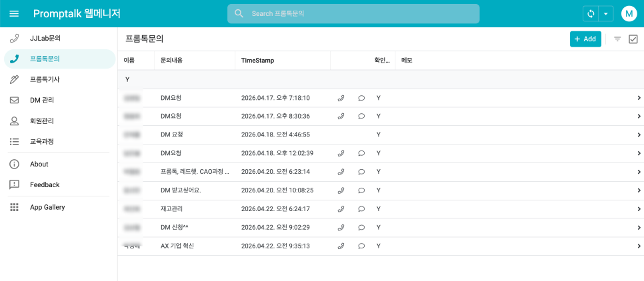Message icon on DM 받고싶어요 row
This screenshot has height=281, width=644.
point(361,190)
